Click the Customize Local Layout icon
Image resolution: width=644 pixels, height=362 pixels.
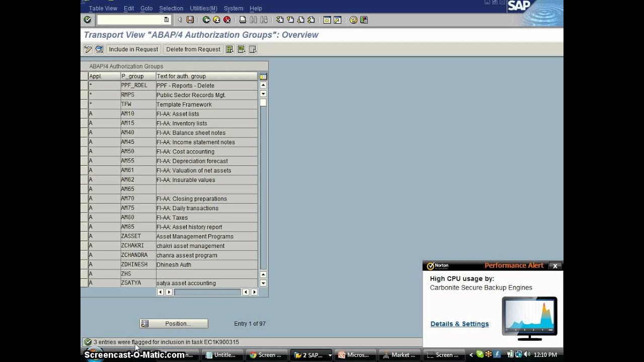[364, 20]
